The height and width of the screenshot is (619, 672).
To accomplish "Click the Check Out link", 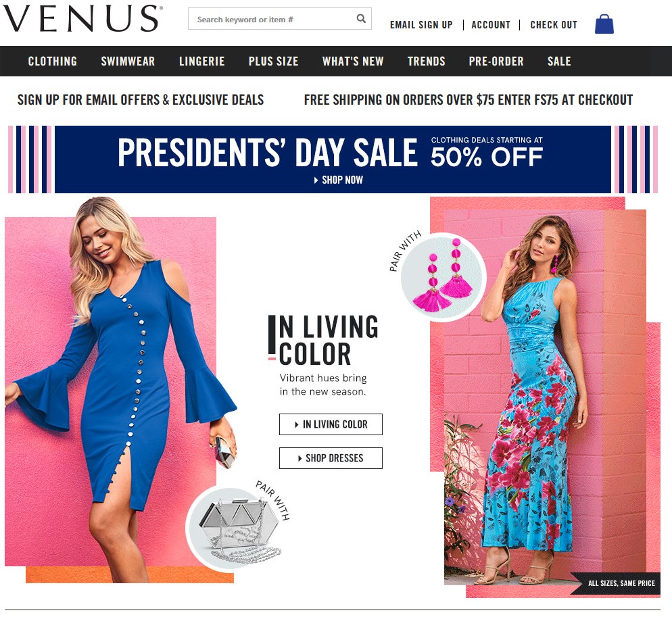I will coord(554,25).
